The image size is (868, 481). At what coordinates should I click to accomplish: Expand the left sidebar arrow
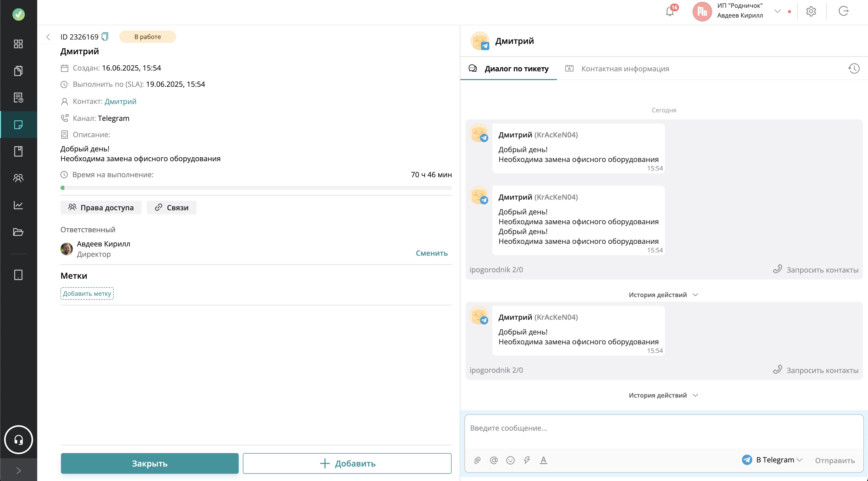point(18,470)
